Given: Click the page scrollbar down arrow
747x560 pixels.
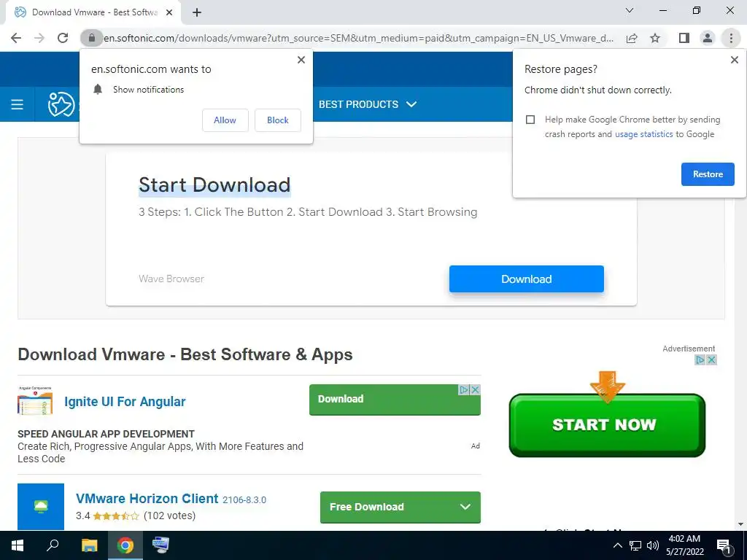Looking at the screenshot, I should pos(741,524).
